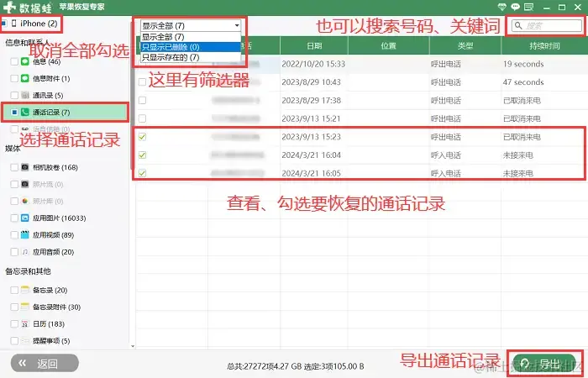The width and height of the screenshot is (588, 378).
Task: Click the green phone icon of 通话记录
Action: click(x=25, y=112)
